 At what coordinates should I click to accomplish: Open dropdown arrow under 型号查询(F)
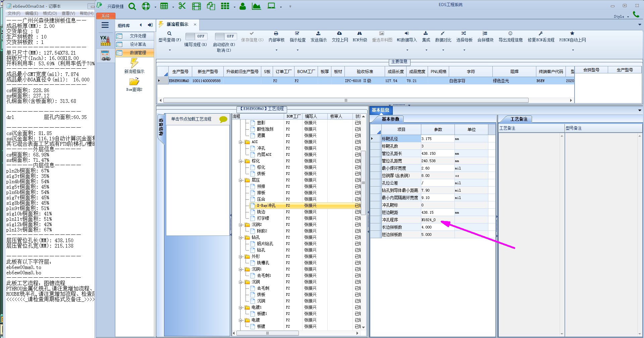tap(170, 50)
